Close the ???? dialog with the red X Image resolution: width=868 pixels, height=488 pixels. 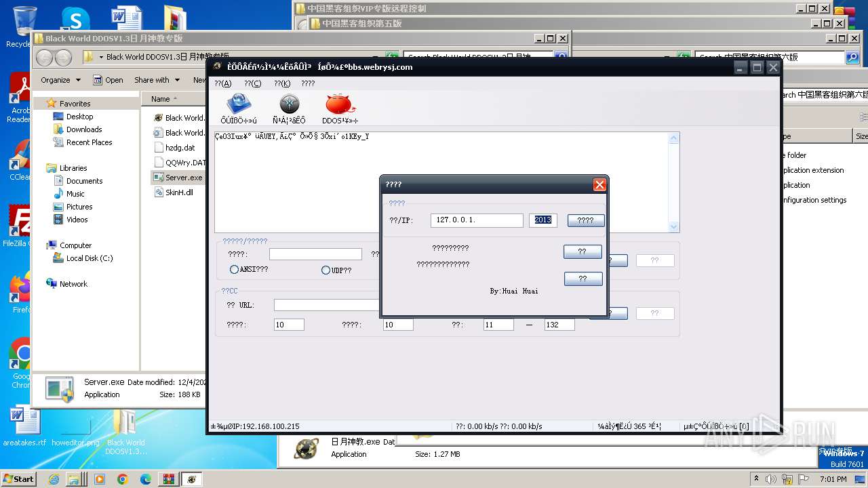tap(599, 184)
